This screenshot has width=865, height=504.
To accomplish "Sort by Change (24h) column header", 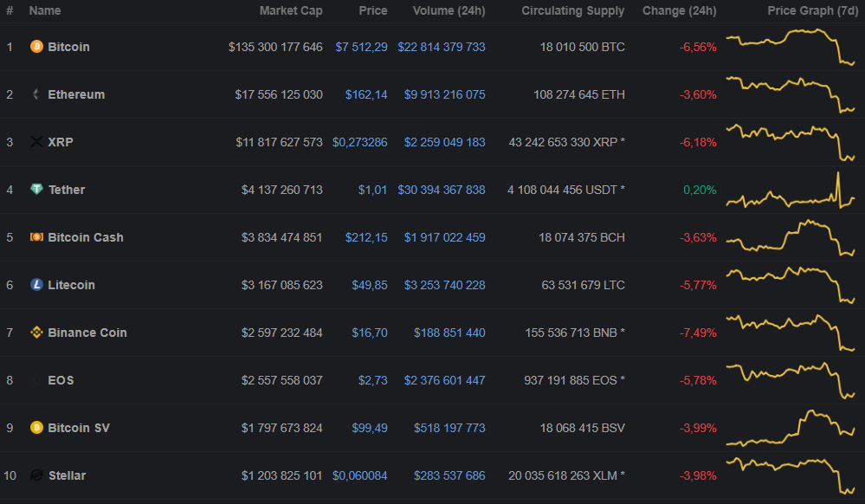I will pyautogui.click(x=679, y=11).
